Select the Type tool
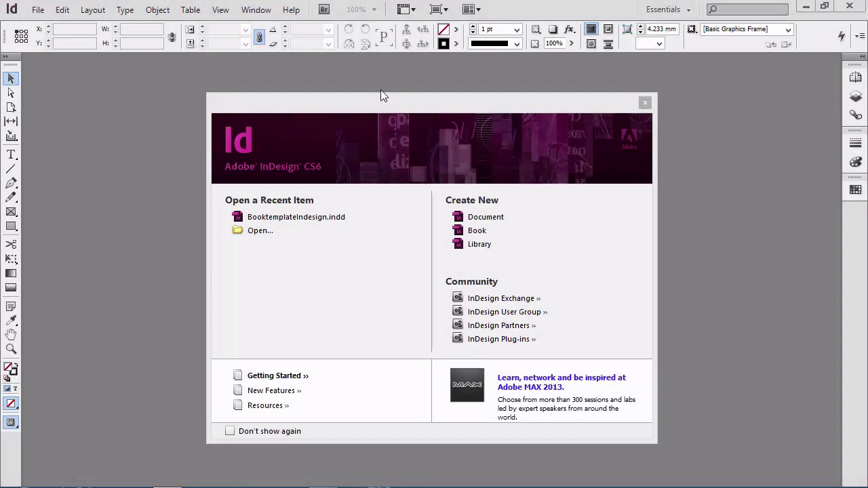This screenshot has height=488, width=868. click(x=11, y=155)
